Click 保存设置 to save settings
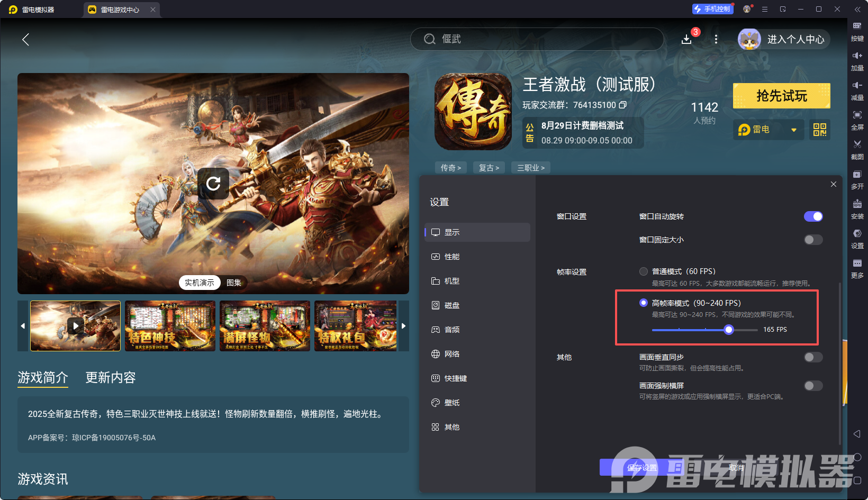868x500 pixels. 642,468
